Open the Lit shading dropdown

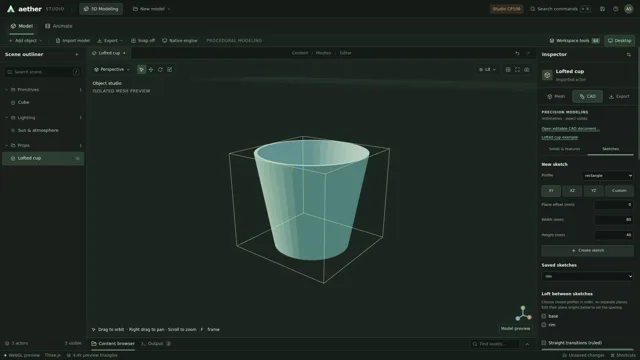[x=487, y=70]
